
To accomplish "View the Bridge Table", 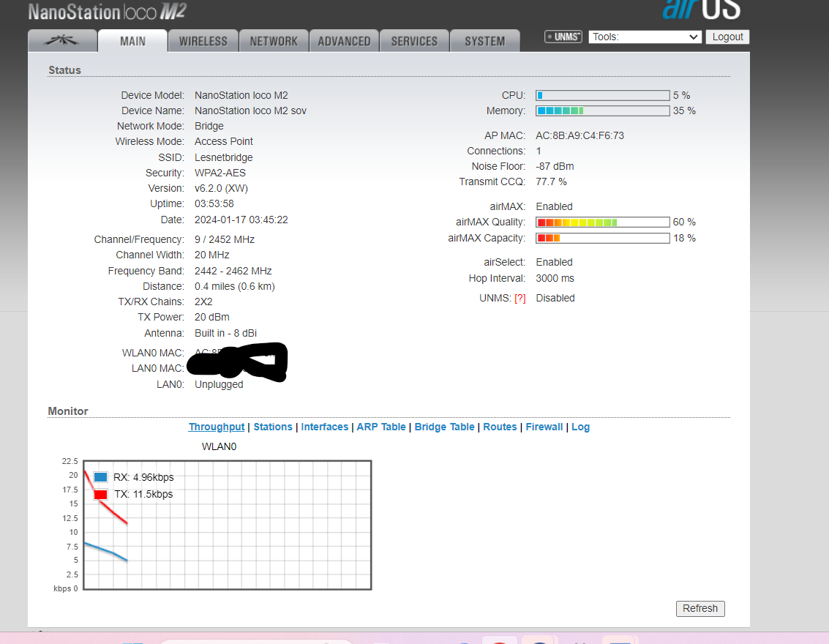I will [445, 427].
